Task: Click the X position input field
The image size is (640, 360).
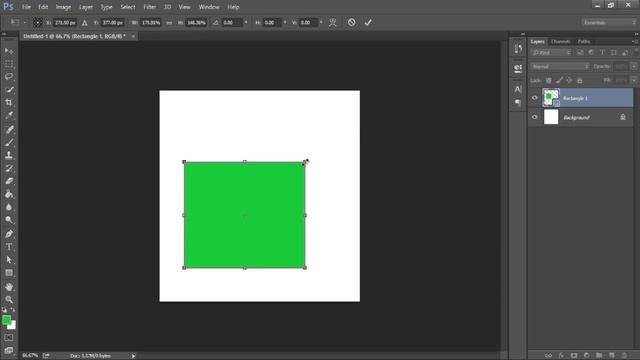Action: coord(66,22)
